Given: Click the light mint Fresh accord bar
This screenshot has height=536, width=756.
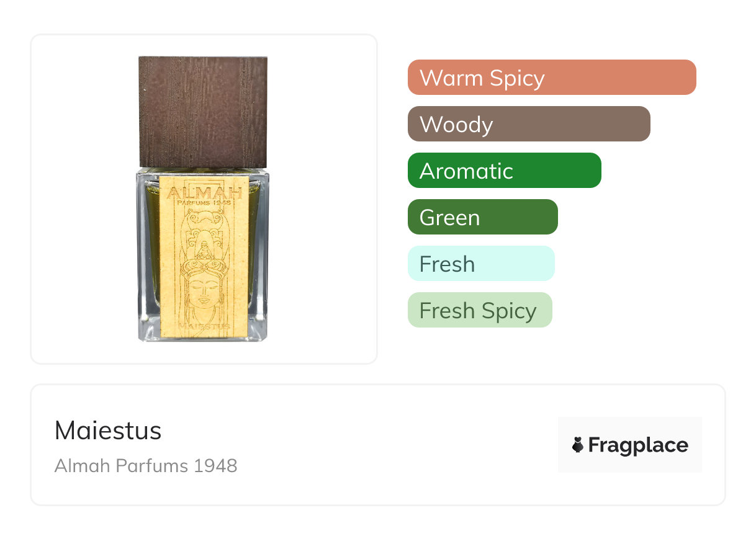Looking at the screenshot, I should coord(480,264).
